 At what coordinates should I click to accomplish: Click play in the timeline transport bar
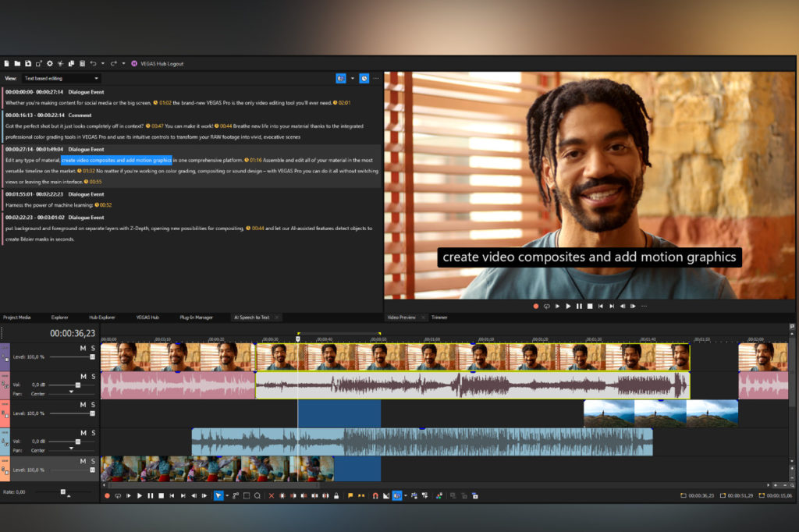pos(140,496)
